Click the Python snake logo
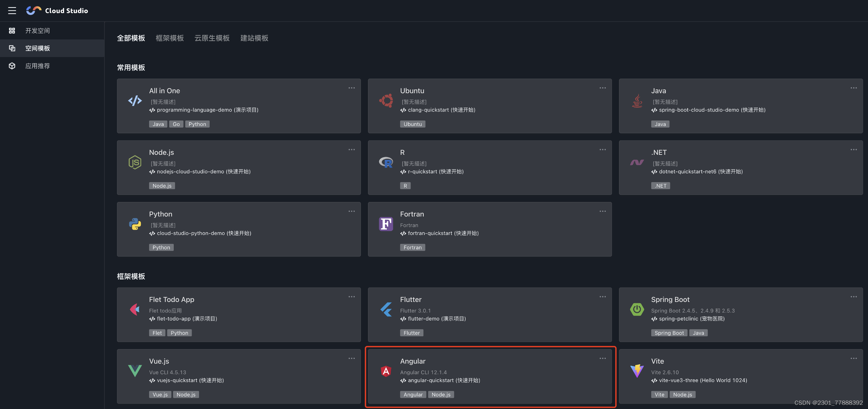The width and height of the screenshot is (868, 409). tap(135, 224)
